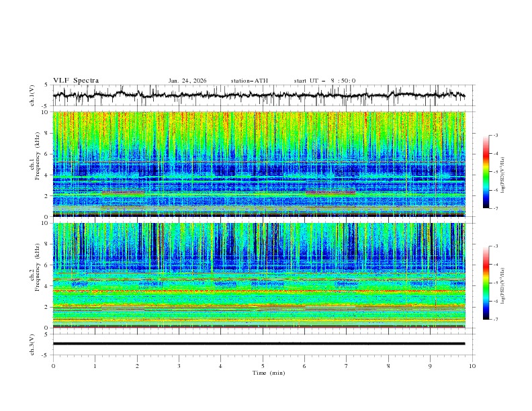
Task: Click the "-7" label on ch.2 color bar
Action: pos(495,320)
